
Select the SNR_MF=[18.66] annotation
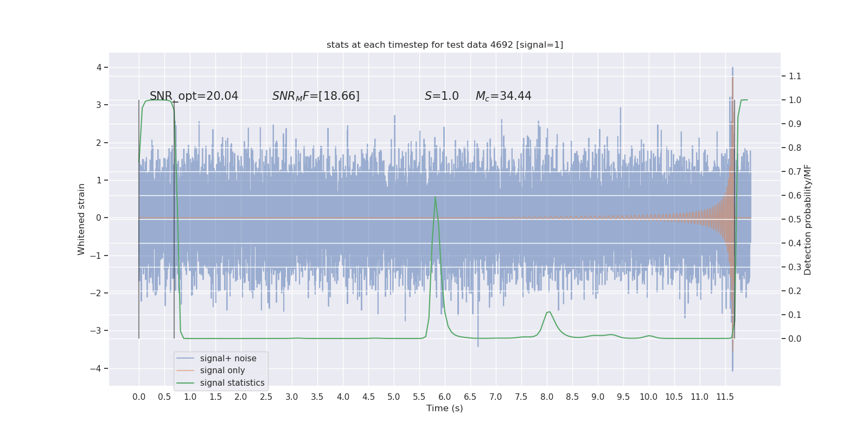point(316,96)
